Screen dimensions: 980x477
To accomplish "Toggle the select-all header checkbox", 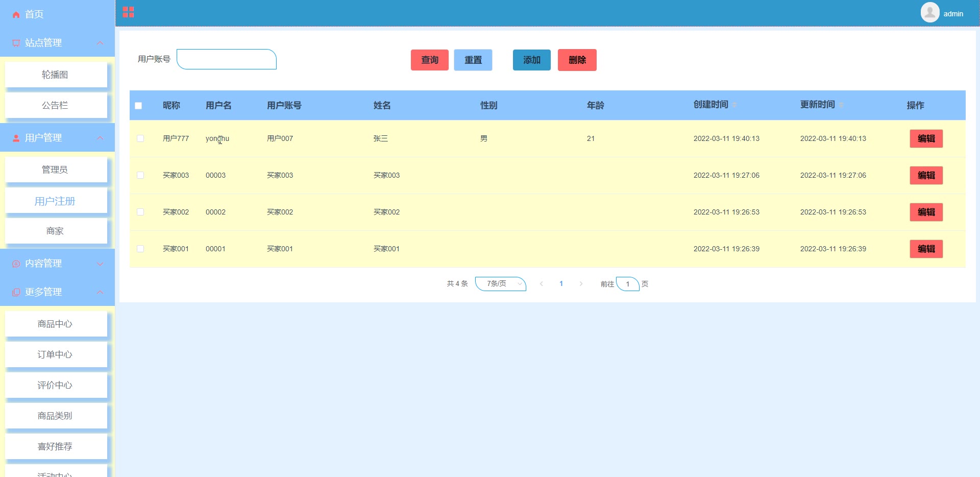I will [138, 106].
